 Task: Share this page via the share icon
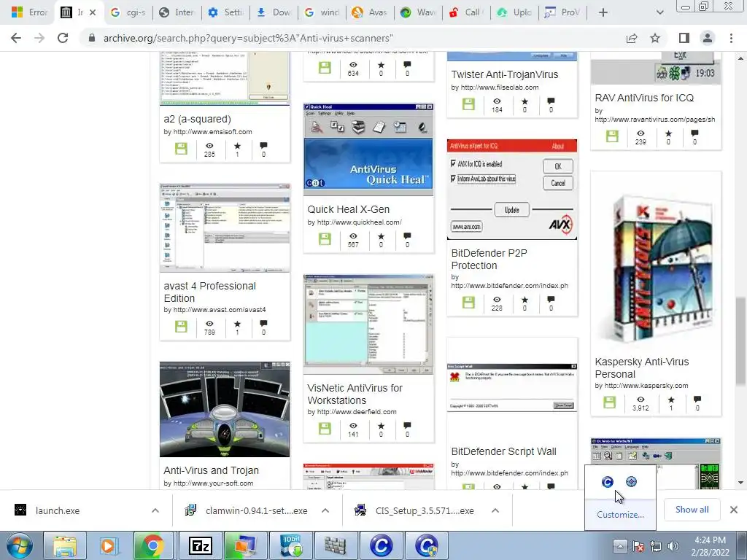[632, 38]
